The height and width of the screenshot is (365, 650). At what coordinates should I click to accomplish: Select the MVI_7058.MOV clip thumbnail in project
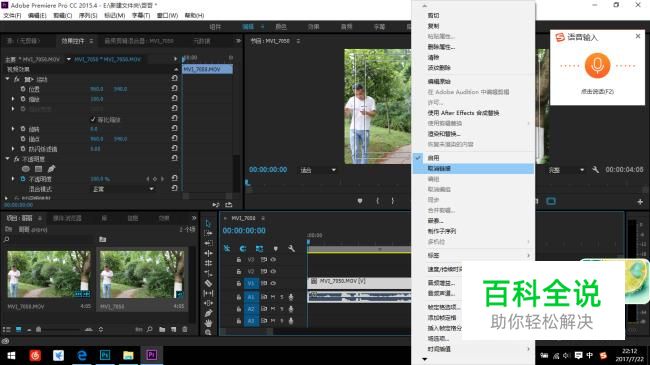[49, 274]
